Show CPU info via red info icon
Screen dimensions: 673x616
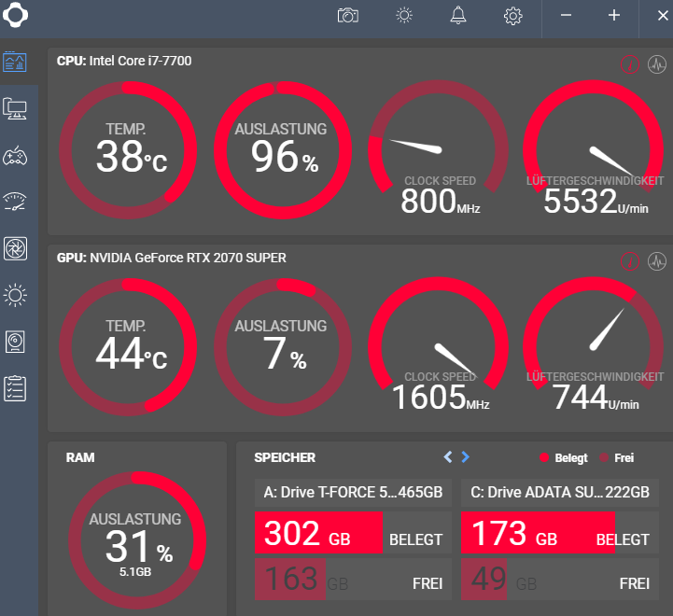point(630,64)
